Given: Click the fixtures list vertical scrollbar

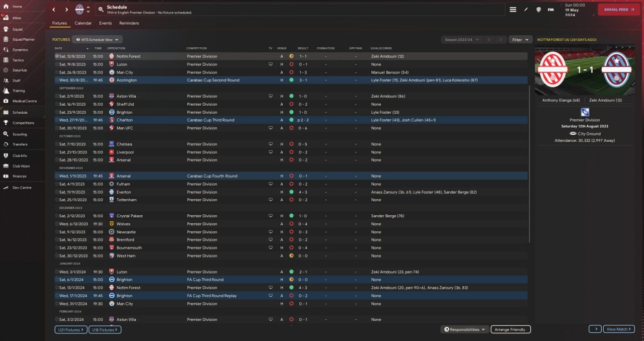Looking at the screenshot, I should pos(530,163).
